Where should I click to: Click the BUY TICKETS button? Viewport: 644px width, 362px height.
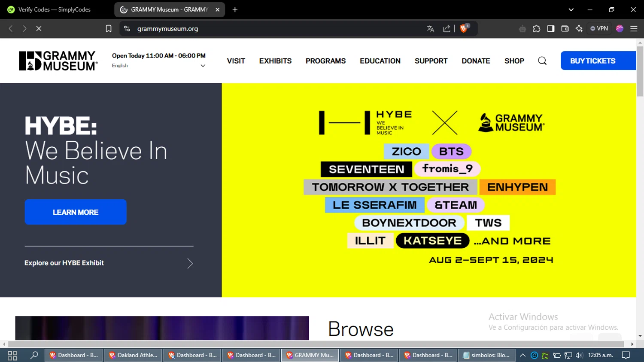598,61
